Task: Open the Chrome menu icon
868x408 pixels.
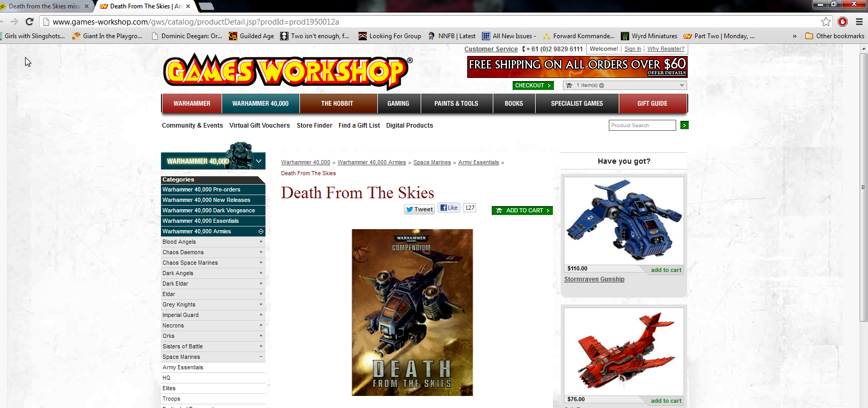Action: point(859,21)
